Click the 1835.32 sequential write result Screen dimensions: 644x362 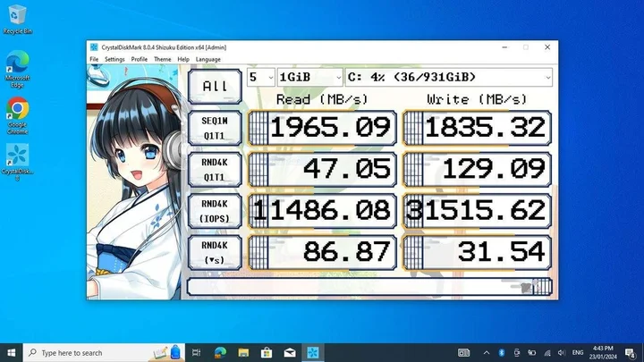[x=477, y=128]
